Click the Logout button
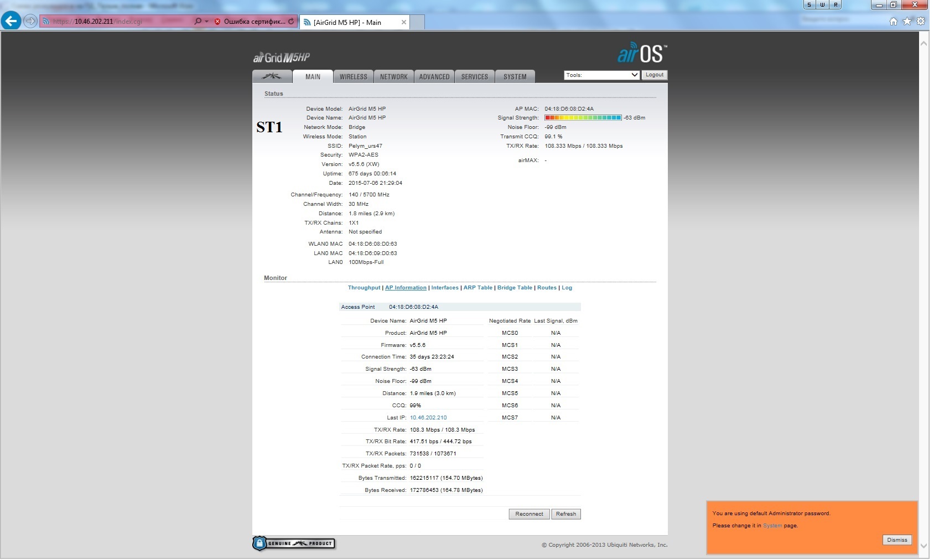 point(655,75)
